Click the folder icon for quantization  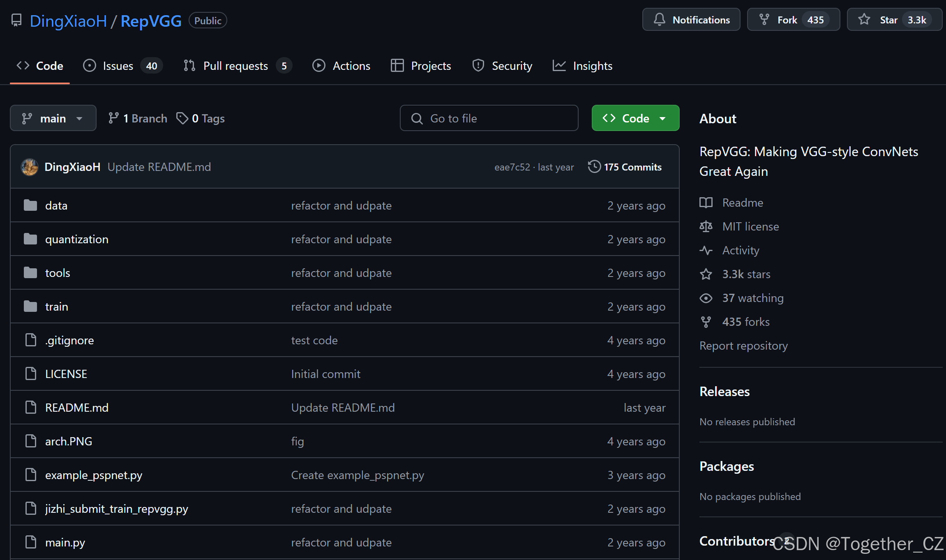(30, 239)
